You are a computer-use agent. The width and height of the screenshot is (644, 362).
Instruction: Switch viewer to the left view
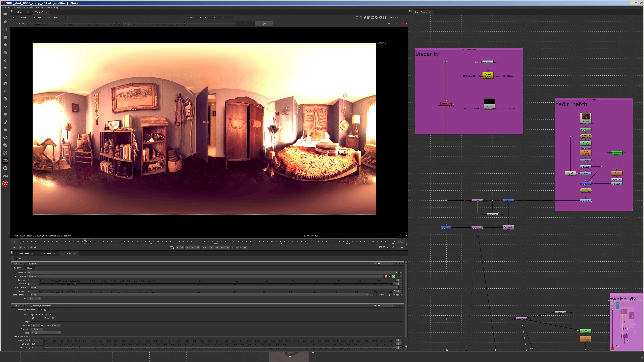[245, 24]
